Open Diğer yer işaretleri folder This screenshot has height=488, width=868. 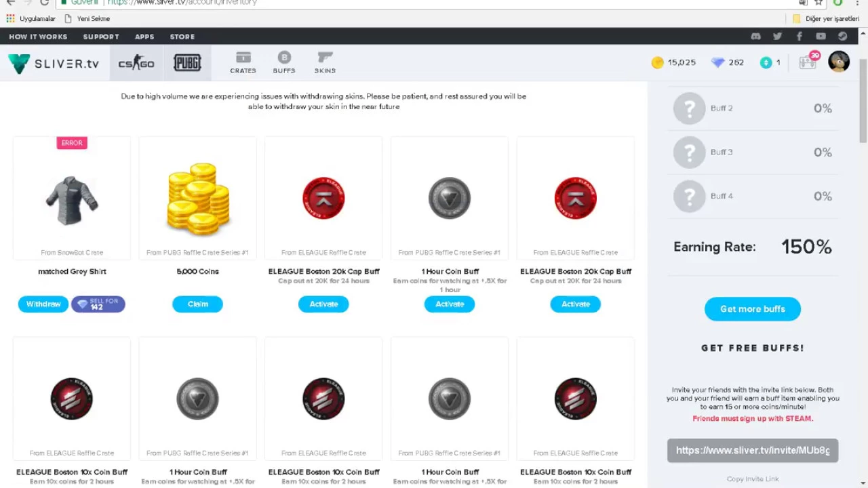pos(826,19)
